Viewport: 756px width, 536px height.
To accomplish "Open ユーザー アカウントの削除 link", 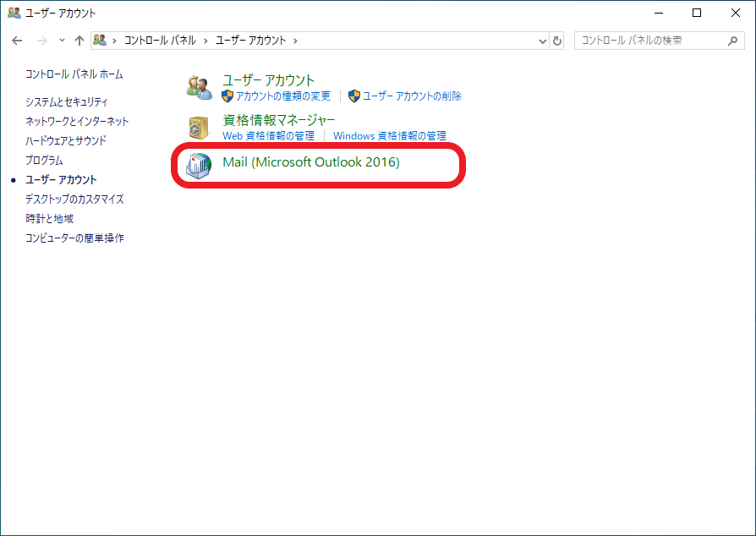I will [x=412, y=96].
